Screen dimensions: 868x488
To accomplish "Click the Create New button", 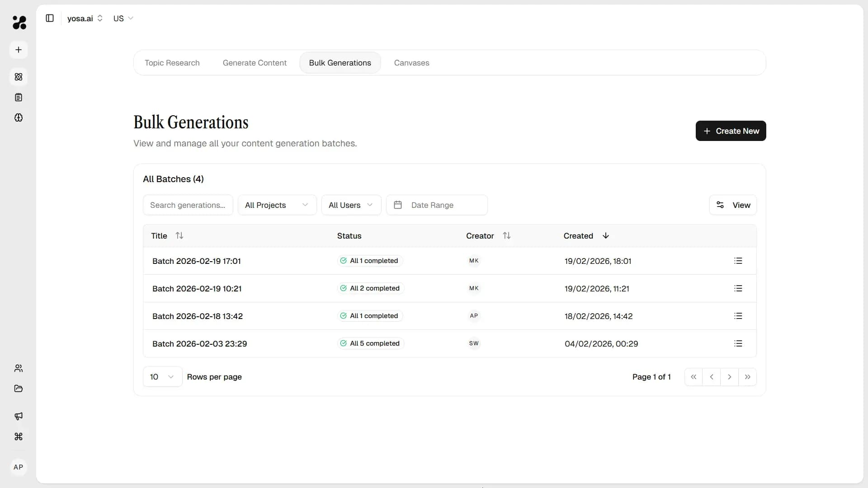I will 731,131.
